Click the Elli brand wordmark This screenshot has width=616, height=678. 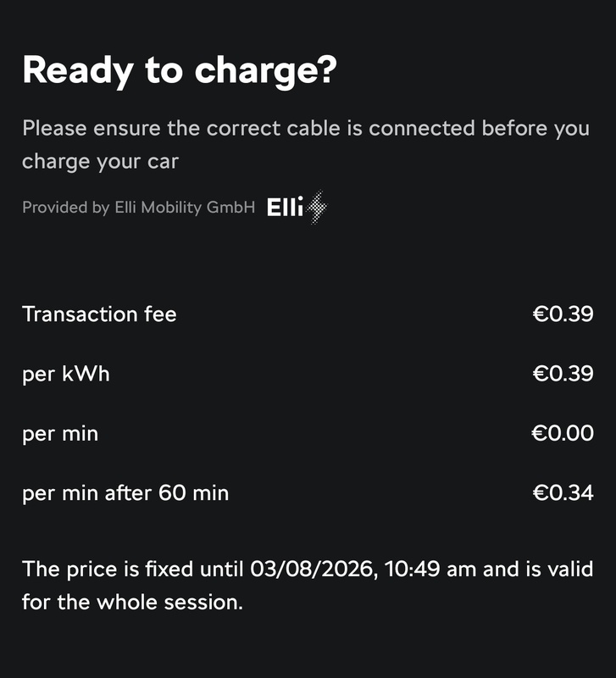286,207
